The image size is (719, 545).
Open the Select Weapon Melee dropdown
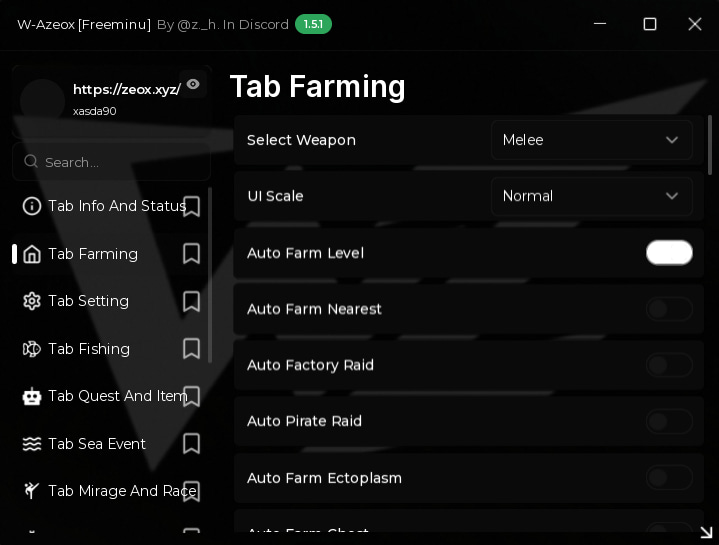(x=592, y=140)
